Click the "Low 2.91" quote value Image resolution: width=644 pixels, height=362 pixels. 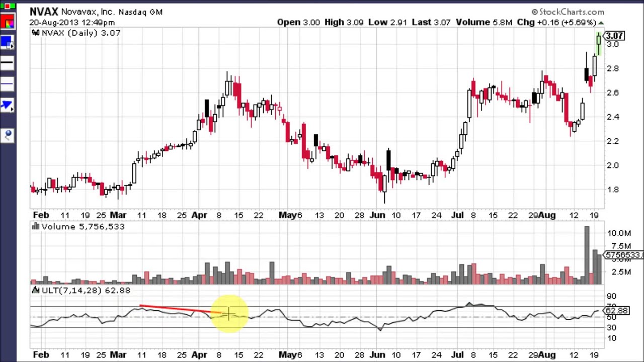pyautogui.click(x=387, y=23)
